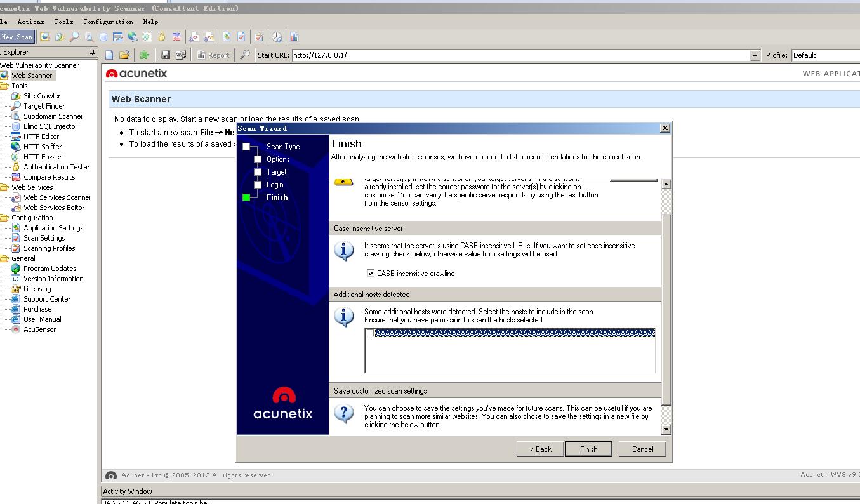This screenshot has width=860, height=504.
Task: Click the Report toolbar button
Action: pos(213,55)
